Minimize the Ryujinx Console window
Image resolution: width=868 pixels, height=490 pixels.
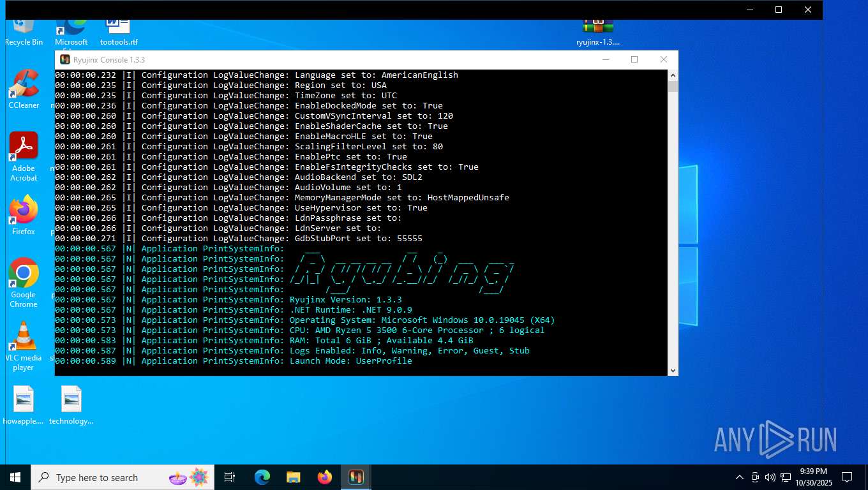point(605,59)
